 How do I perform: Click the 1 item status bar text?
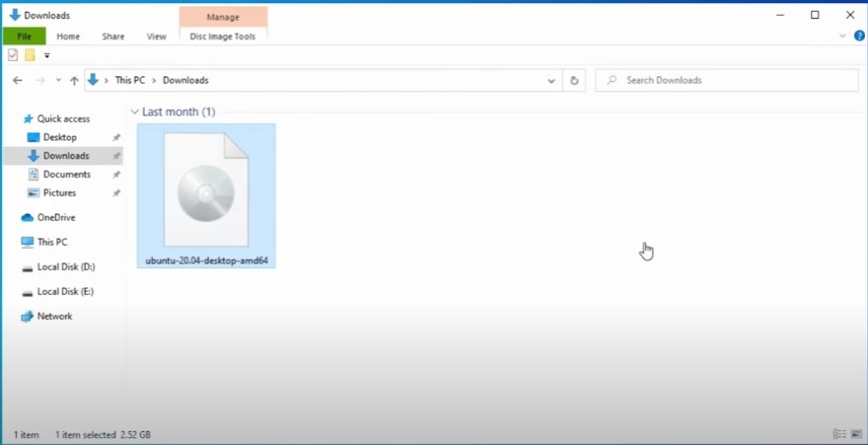pos(26,435)
